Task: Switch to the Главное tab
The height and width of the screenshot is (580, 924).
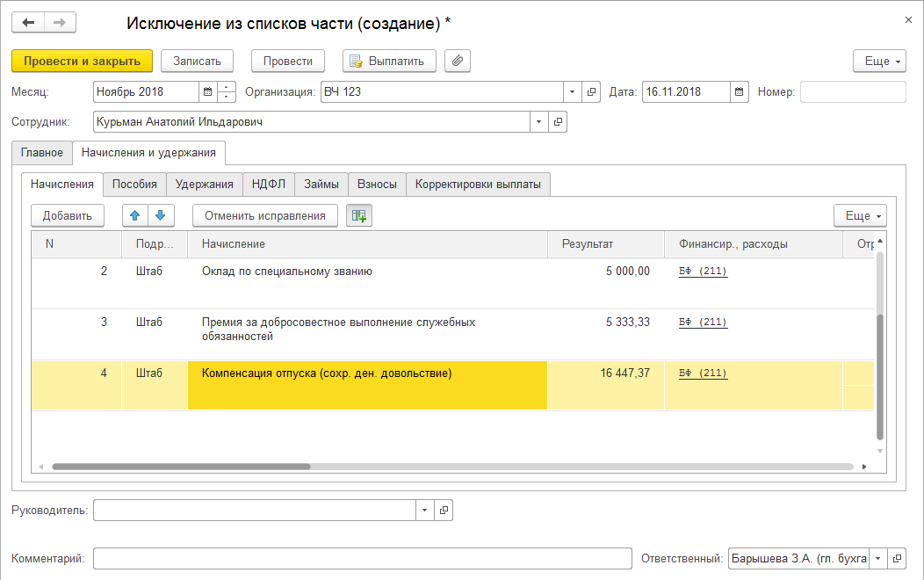Action: tap(42, 152)
